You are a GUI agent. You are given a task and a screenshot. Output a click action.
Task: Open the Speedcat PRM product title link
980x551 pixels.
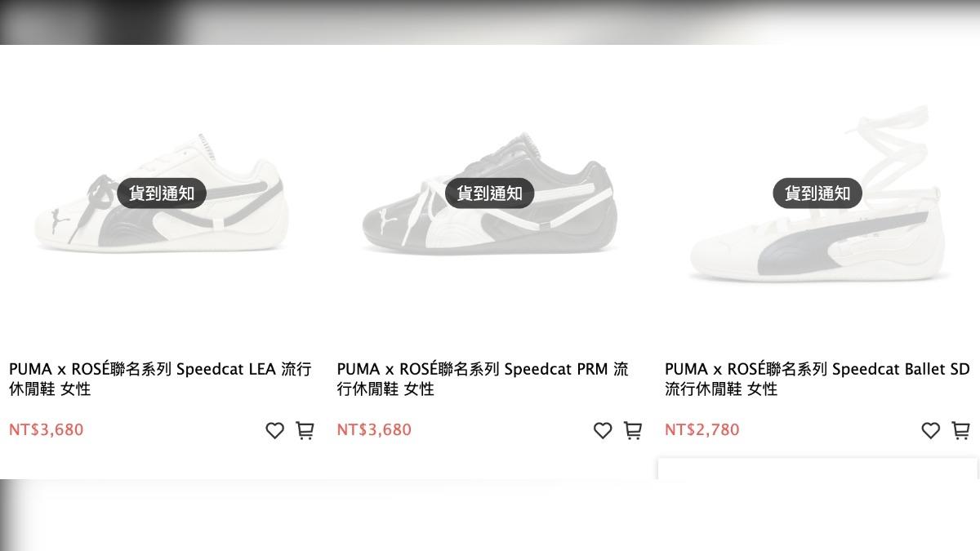coord(483,379)
